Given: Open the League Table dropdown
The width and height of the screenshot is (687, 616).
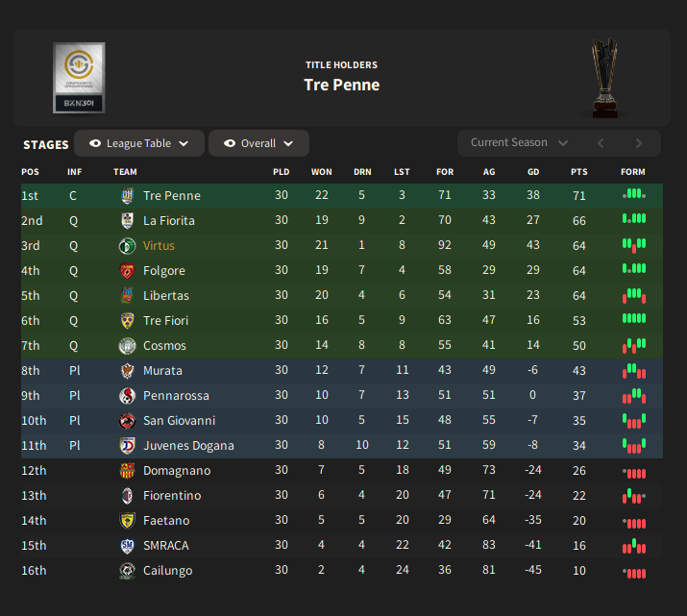Looking at the screenshot, I should pyautogui.click(x=139, y=143).
